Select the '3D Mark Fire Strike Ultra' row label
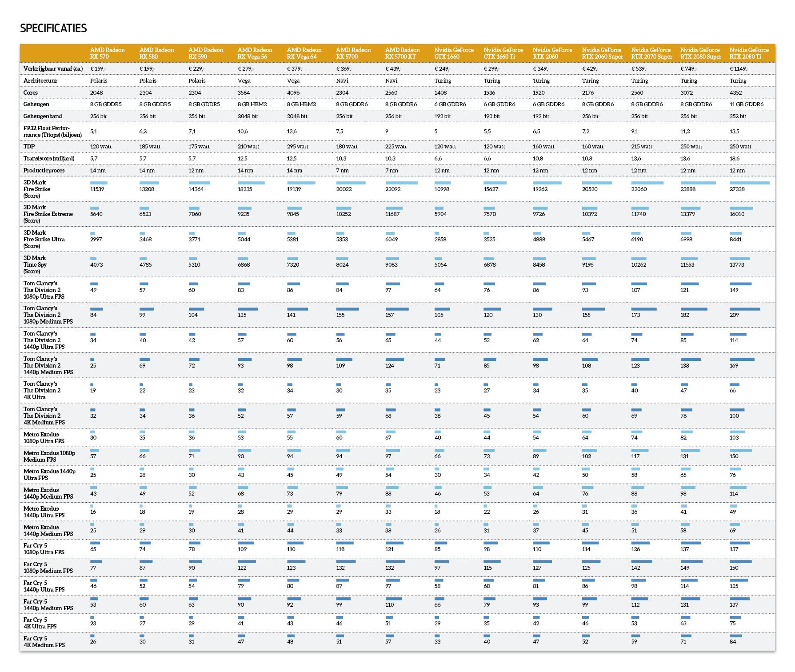 (x=44, y=239)
